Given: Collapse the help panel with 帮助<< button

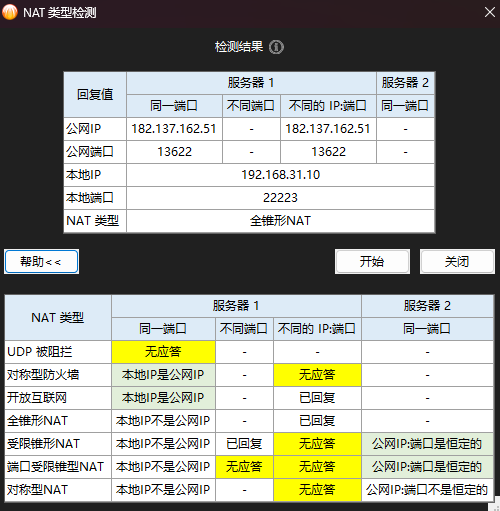Looking at the screenshot, I should coord(42,262).
